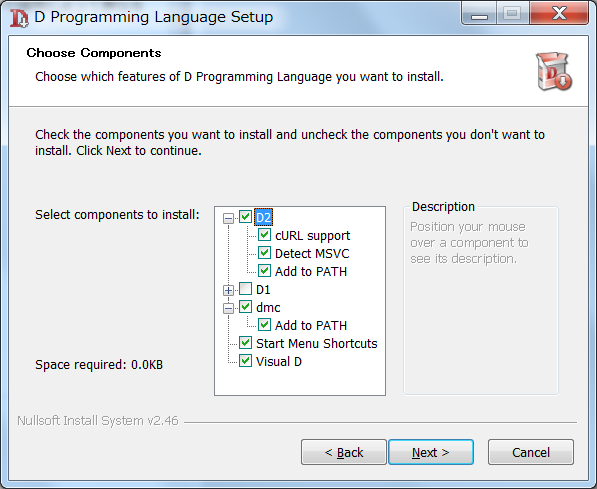Viewport: 597px width, 489px height.
Task: Select the Detect MSVC label
Action: [x=312, y=253]
